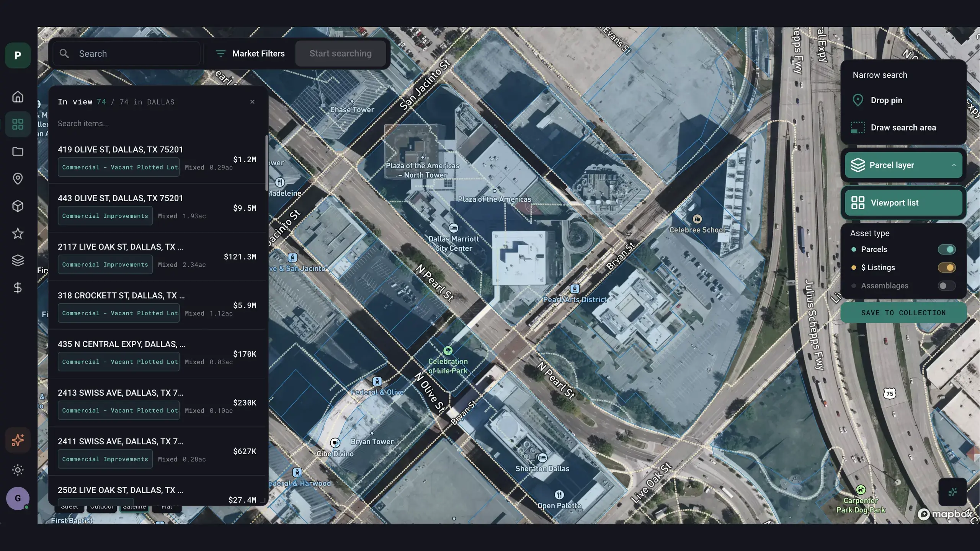Viewport: 980px width, 551px height.
Task: Open the 2117 Live Oak St listing
Action: tap(157, 257)
